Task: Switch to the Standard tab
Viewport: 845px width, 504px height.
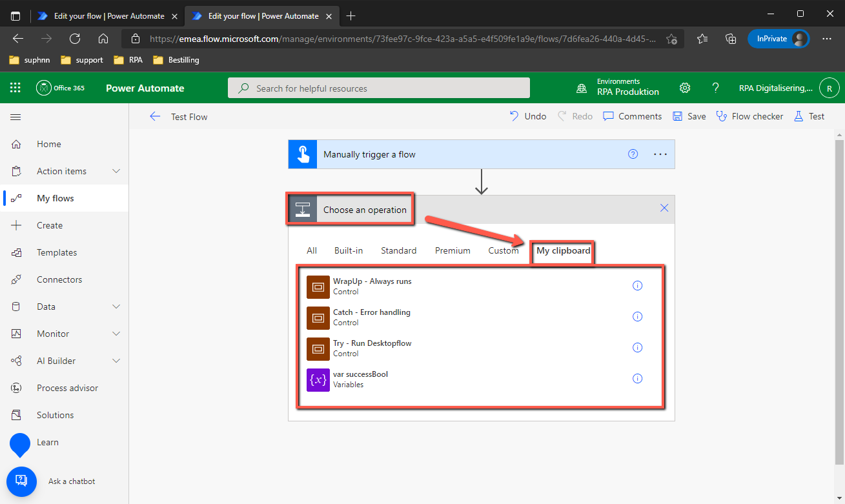Action: pos(399,250)
